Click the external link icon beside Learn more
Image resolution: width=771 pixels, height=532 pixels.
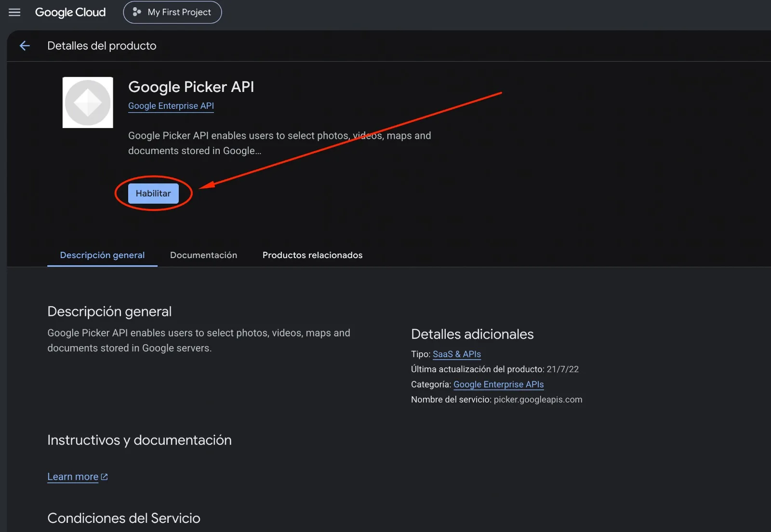[x=104, y=477]
